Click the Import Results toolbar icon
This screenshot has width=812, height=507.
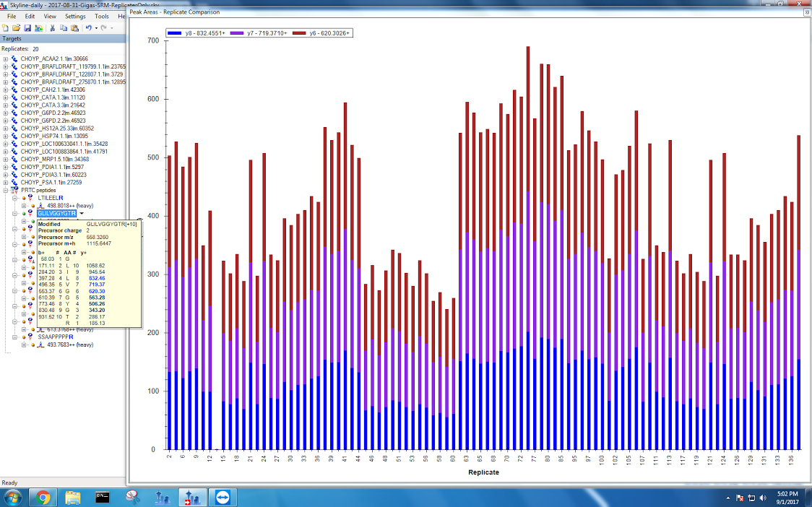click(x=38, y=28)
